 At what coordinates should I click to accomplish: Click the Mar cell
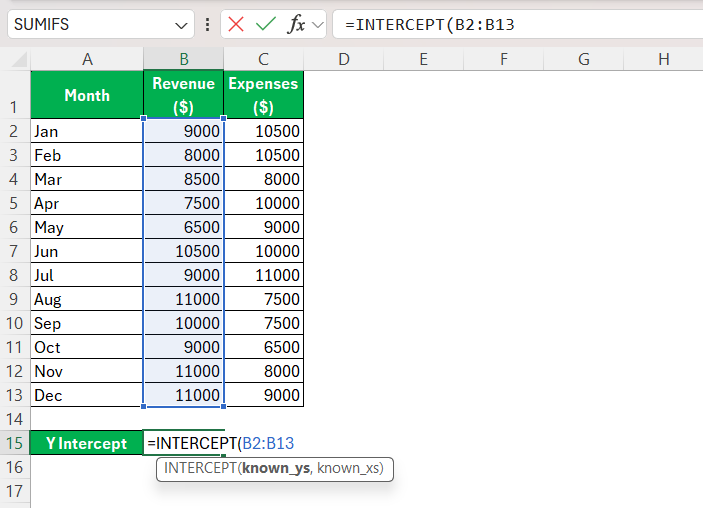87,179
